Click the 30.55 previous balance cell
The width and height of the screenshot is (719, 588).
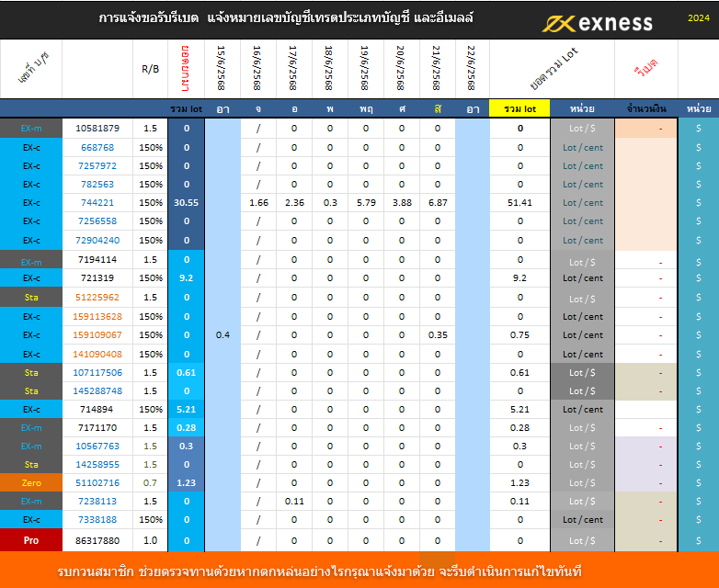(x=186, y=202)
